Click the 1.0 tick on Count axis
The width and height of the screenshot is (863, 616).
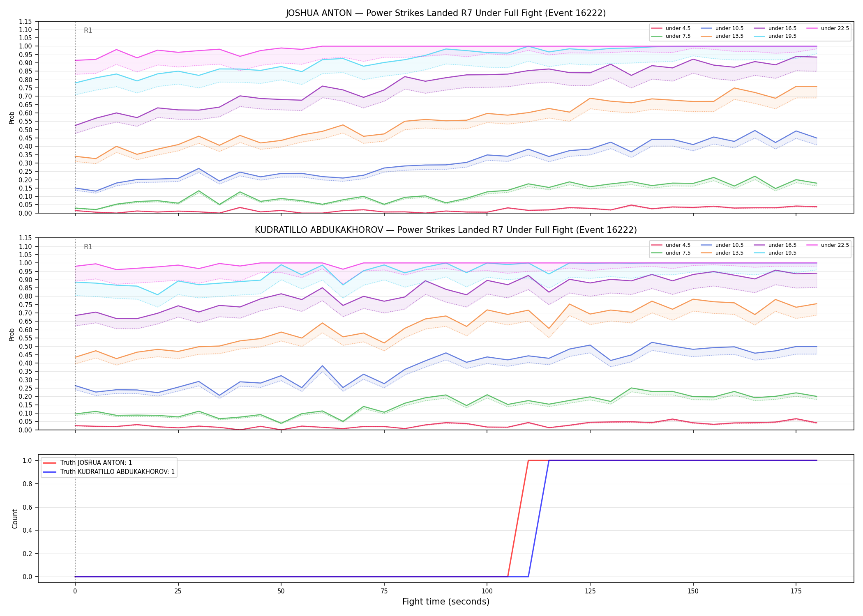(28, 461)
